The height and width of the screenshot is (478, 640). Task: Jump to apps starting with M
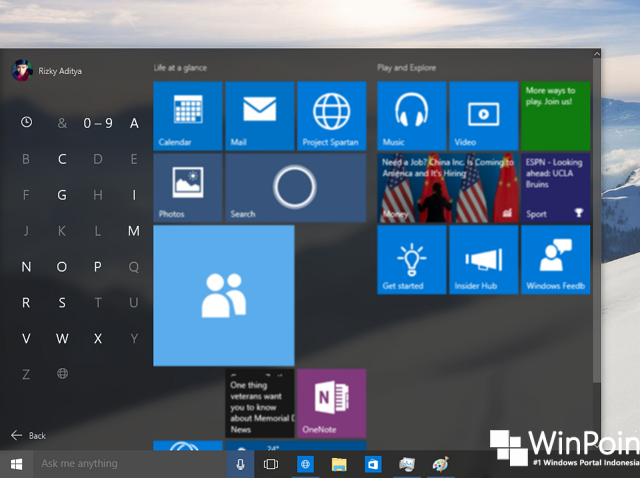[134, 231]
